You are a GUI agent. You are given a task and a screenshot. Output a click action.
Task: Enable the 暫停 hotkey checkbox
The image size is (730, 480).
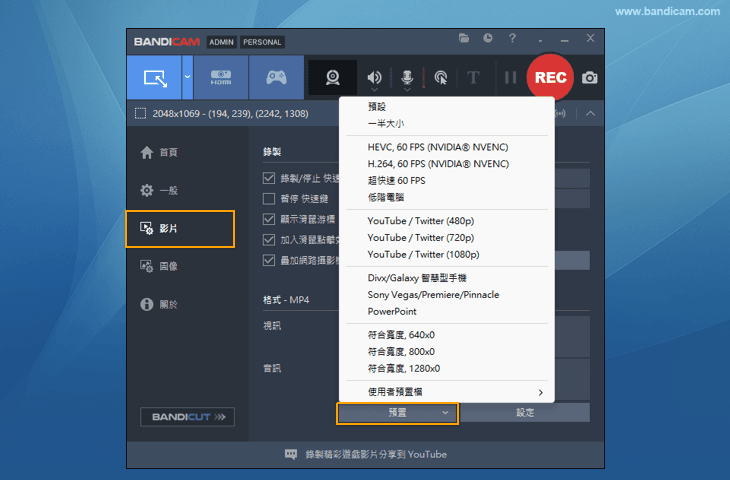269,199
